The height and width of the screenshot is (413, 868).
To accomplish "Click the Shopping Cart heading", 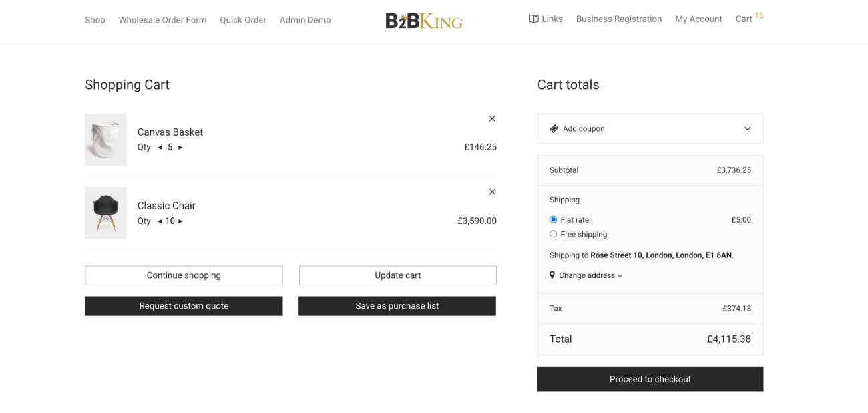I will tap(127, 85).
